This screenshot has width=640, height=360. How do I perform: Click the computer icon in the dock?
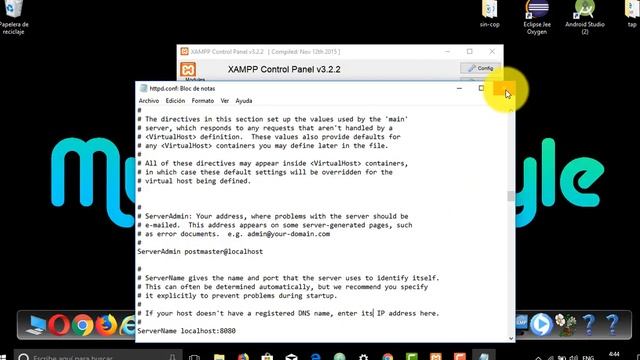pos(36,325)
